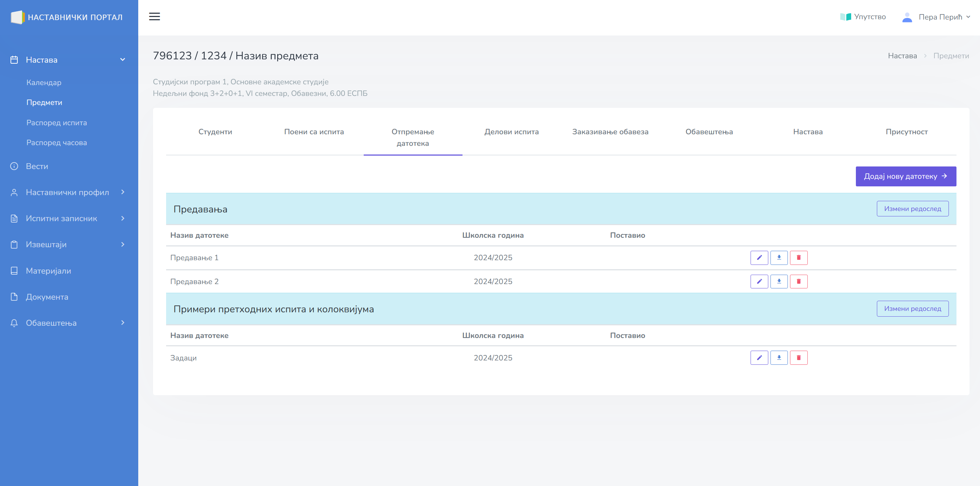Toggle sidebar with hamburger menu icon
The height and width of the screenshot is (486, 980).
[x=155, y=17]
